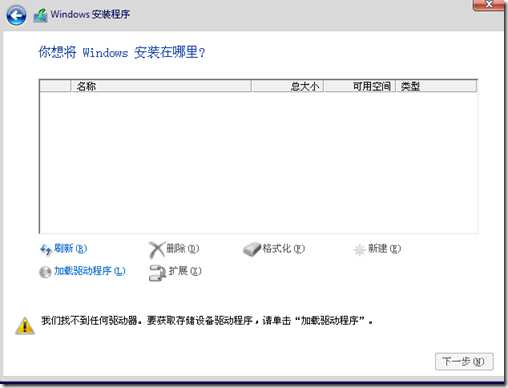Click the warning message about missing drives

pyautogui.click(x=207, y=321)
